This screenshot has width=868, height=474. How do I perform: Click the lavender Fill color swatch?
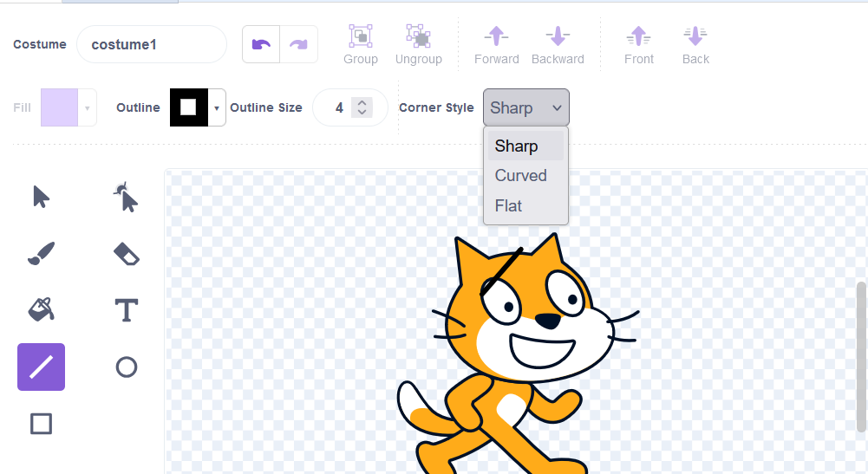(x=59, y=108)
